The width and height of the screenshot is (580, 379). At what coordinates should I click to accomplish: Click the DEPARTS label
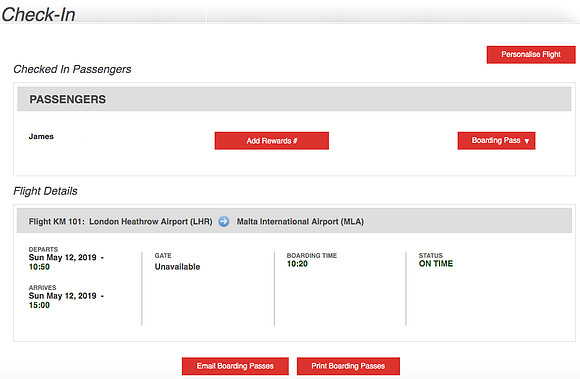click(x=43, y=249)
